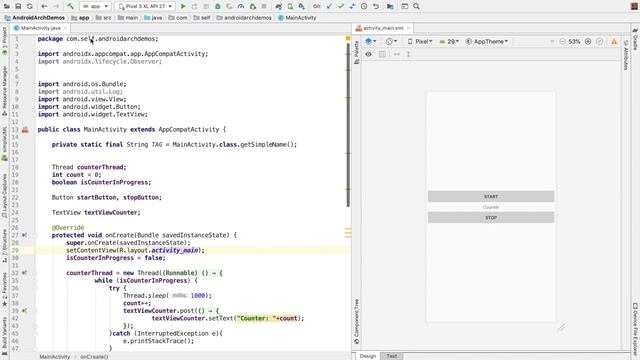This screenshot has height=360, width=640.
Task: Select the Text tab
Action: [391, 356]
